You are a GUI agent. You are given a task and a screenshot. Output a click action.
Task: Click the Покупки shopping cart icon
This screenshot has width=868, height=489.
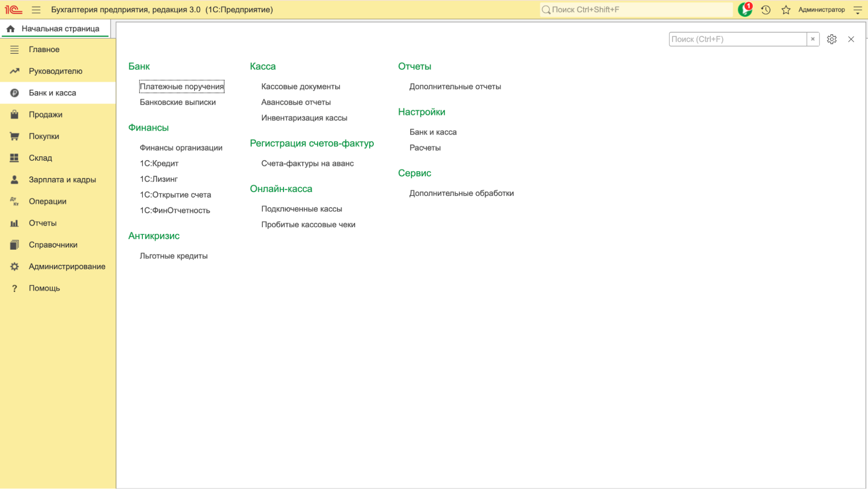tap(14, 136)
